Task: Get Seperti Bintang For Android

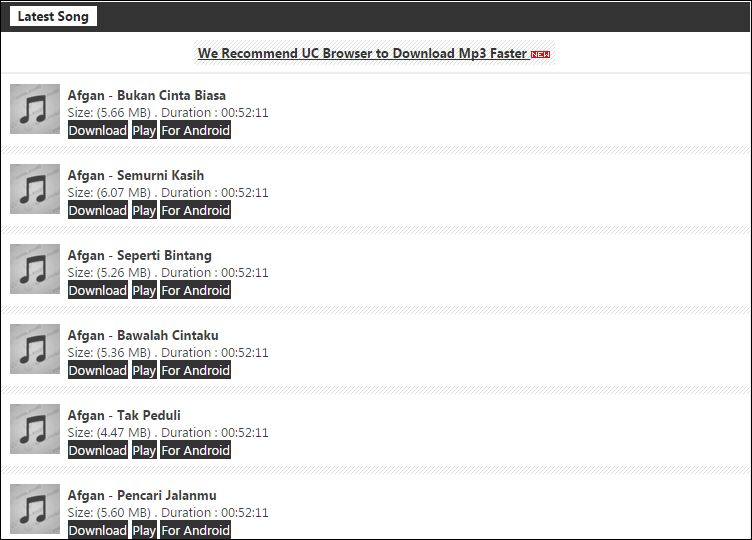Action: coord(196,291)
